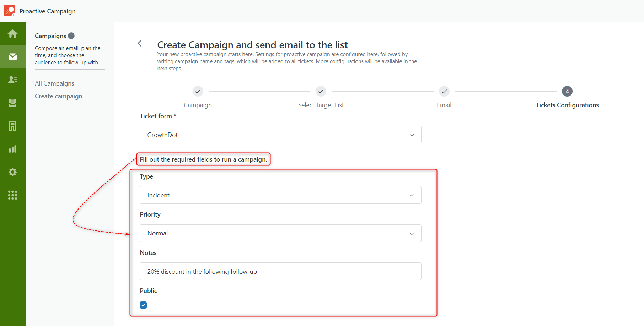Image resolution: width=644 pixels, height=326 pixels.
Task: Open the settings gear icon
Action: tap(13, 172)
